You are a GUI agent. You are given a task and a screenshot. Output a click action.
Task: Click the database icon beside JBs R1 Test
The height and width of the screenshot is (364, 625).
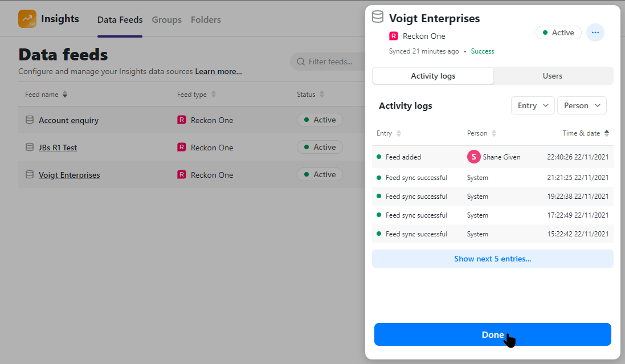point(30,147)
